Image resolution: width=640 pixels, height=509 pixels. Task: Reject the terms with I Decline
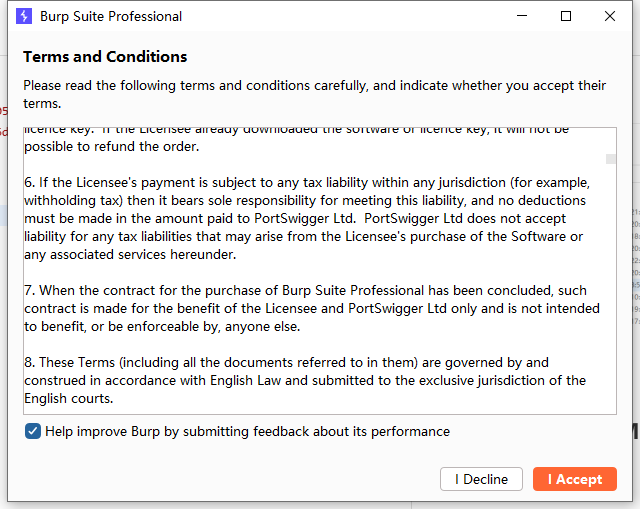coord(481,479)
